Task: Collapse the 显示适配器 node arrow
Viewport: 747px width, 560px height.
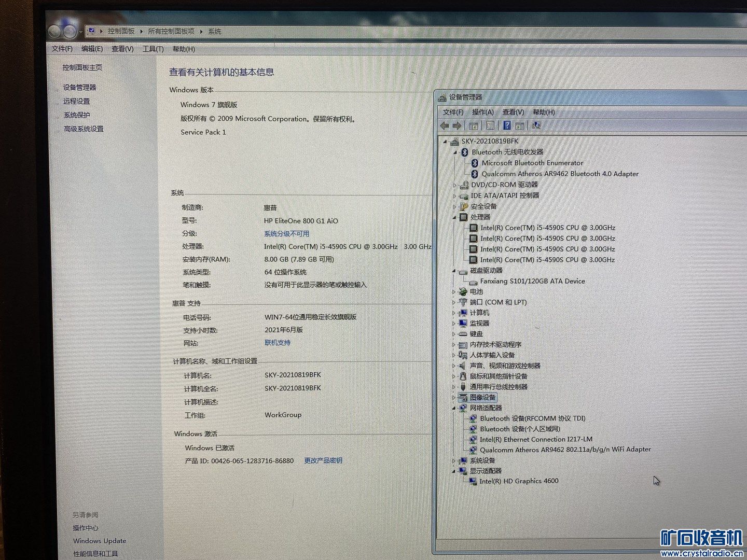Action: click(454, 471)
